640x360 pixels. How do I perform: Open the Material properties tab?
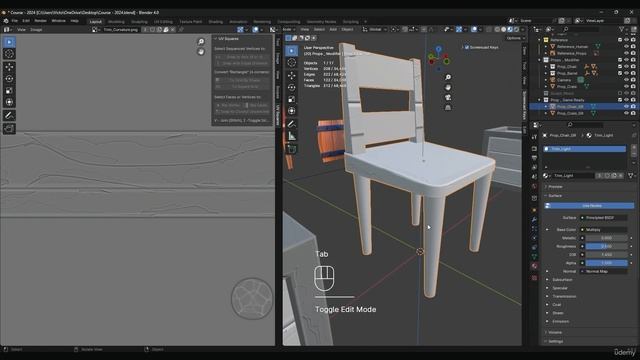[534, 266]
